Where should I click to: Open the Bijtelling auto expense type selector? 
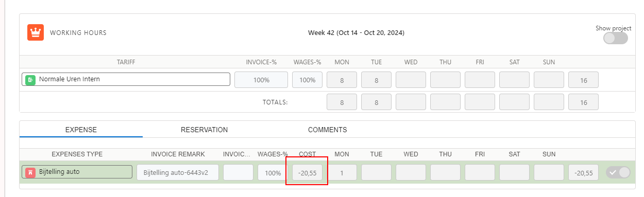coord(77,172)
